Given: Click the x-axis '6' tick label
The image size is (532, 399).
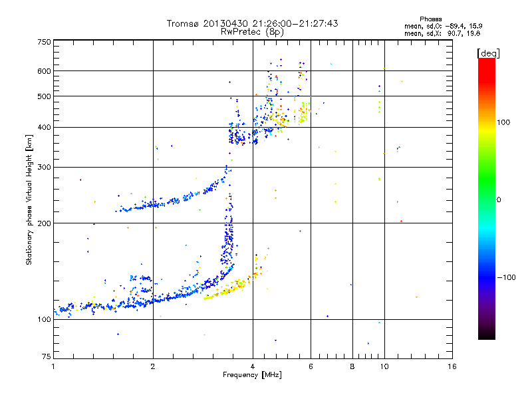Looking at the screenshot, I should click(x=311, y=366).
